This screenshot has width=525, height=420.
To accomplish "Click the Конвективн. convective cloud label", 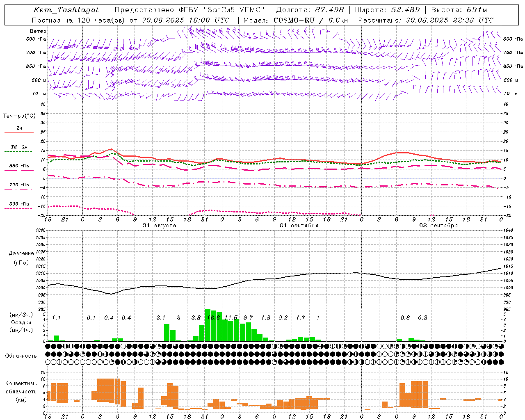I will (x=21, y=383).
